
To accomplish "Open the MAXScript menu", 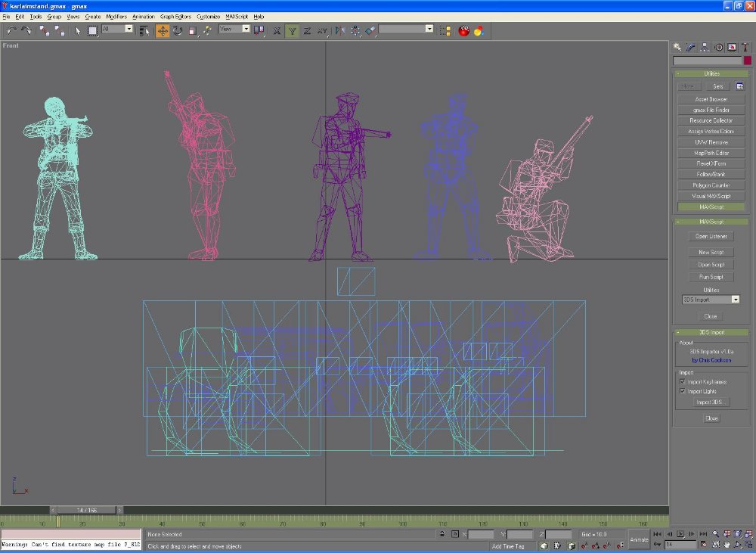I will pyautogui.click(x=236, y=16).
